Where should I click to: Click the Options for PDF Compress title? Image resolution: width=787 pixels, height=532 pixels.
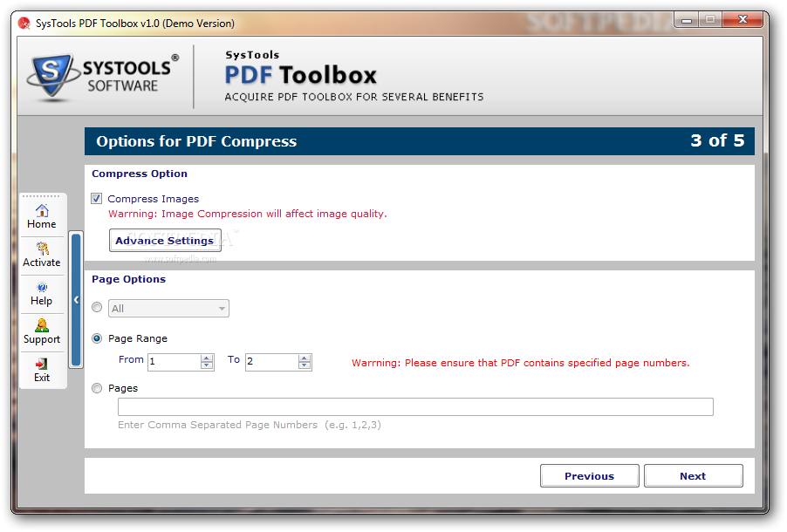[x=196, y=141]
